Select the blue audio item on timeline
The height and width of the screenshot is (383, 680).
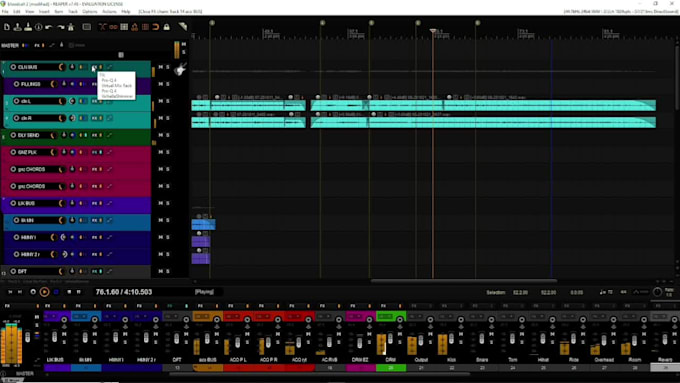tap(203, 224)
